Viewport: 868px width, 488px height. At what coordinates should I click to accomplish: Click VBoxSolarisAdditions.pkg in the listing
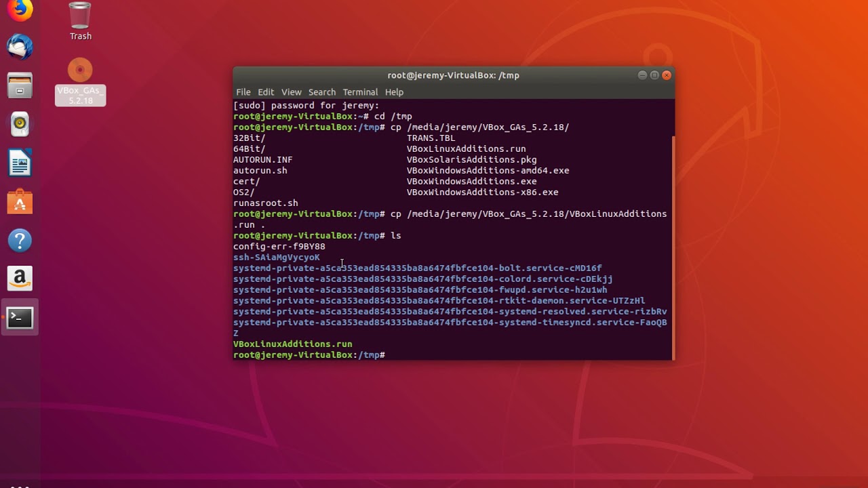click(472, 160)
